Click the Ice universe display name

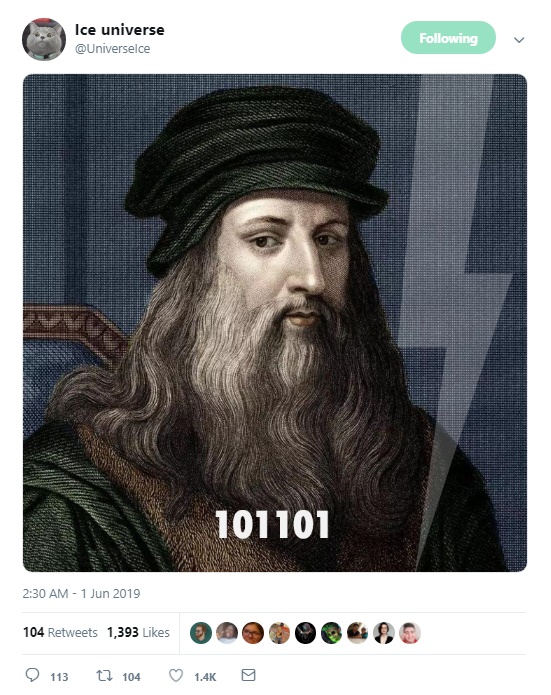click(120, 30)
